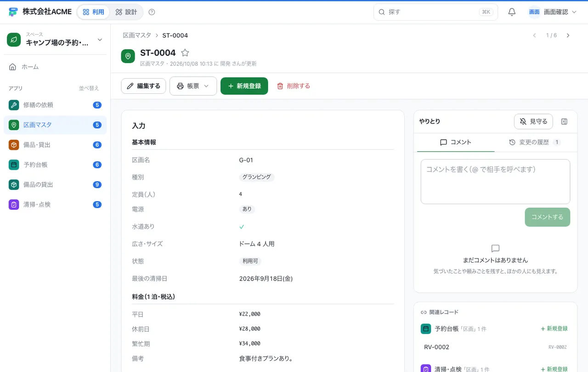Image resolution: width=588 pixels, height=372 pixels.
Task: Open 区画マスタ in the sidebar
Action: pyautogui.click(x=55, y=125)
